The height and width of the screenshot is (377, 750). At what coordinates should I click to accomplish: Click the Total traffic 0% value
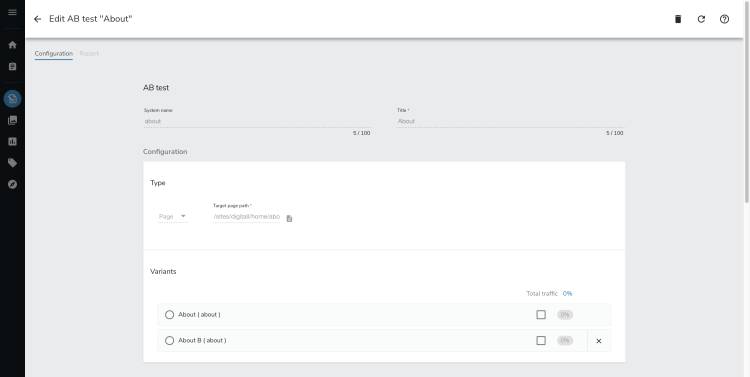(567, 294)
